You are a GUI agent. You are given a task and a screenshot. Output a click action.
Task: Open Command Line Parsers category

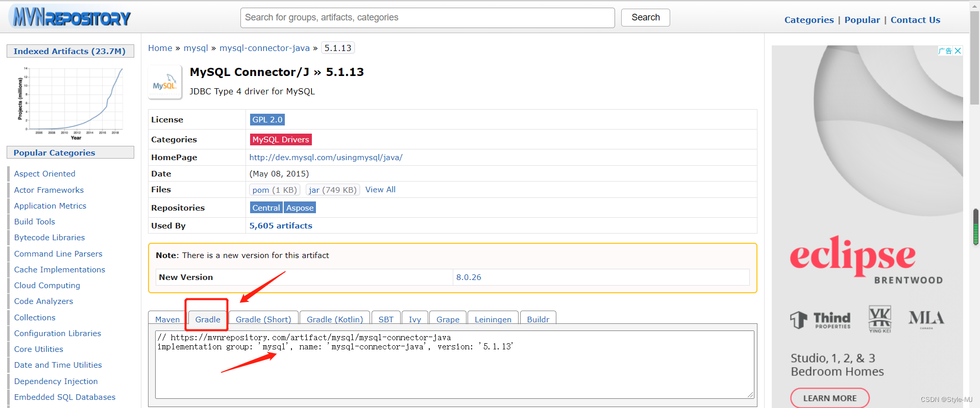[x=58, y=253]
